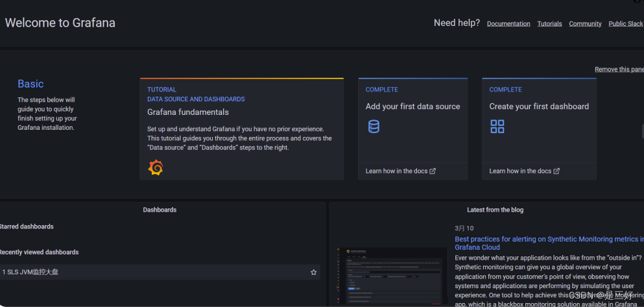Click the Need help? text
The image size is (644, 307).
[x=457, y=23]
